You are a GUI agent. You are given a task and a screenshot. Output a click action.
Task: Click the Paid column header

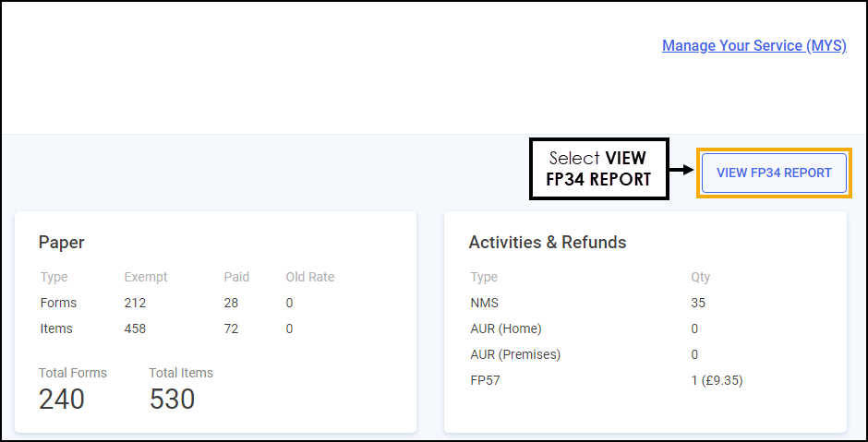[236, 277]
